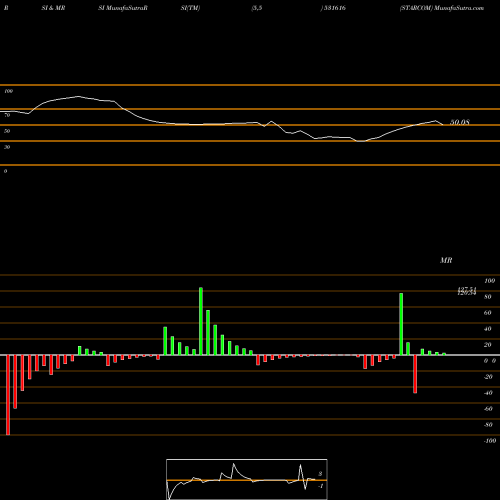
Task: Click the "(STARCOM) MunafaSutra.com" title text
Action: (x=442, y=8)
